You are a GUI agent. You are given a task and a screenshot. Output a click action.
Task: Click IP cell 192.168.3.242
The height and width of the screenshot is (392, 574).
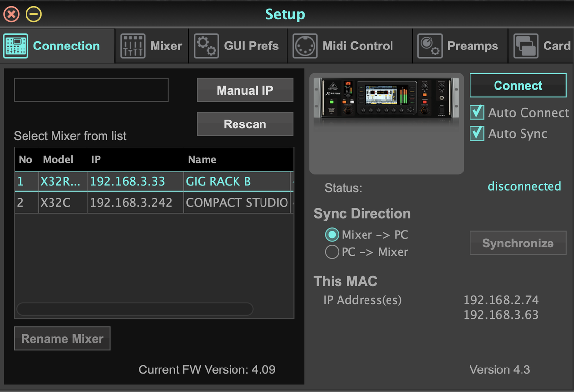[x=135, y=202]
